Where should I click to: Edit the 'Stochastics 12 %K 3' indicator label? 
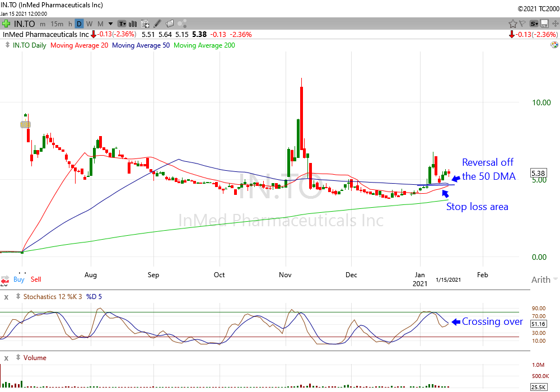tap(53, 297)
